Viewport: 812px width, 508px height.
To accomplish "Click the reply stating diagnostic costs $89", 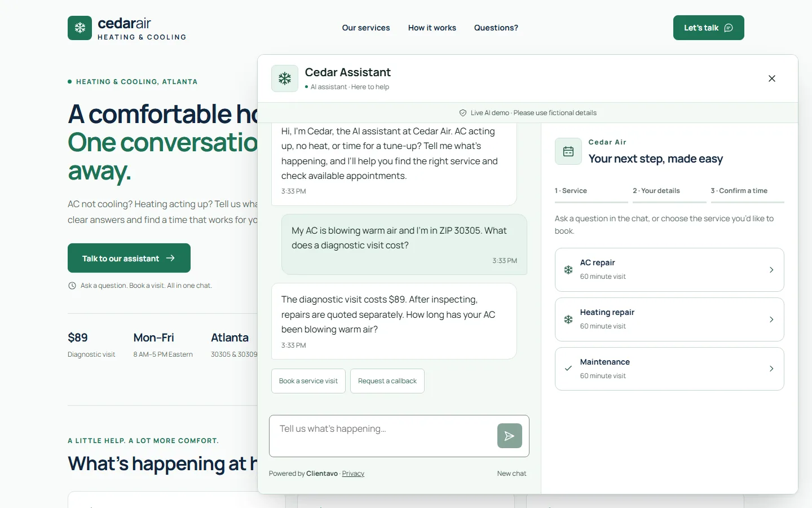I will coord(394,321).
